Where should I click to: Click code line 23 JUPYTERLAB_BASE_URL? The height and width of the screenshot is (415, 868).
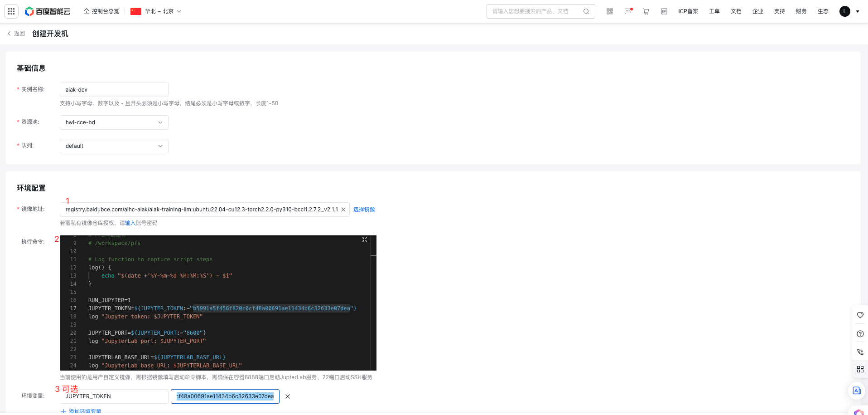[x=157, y=357]
